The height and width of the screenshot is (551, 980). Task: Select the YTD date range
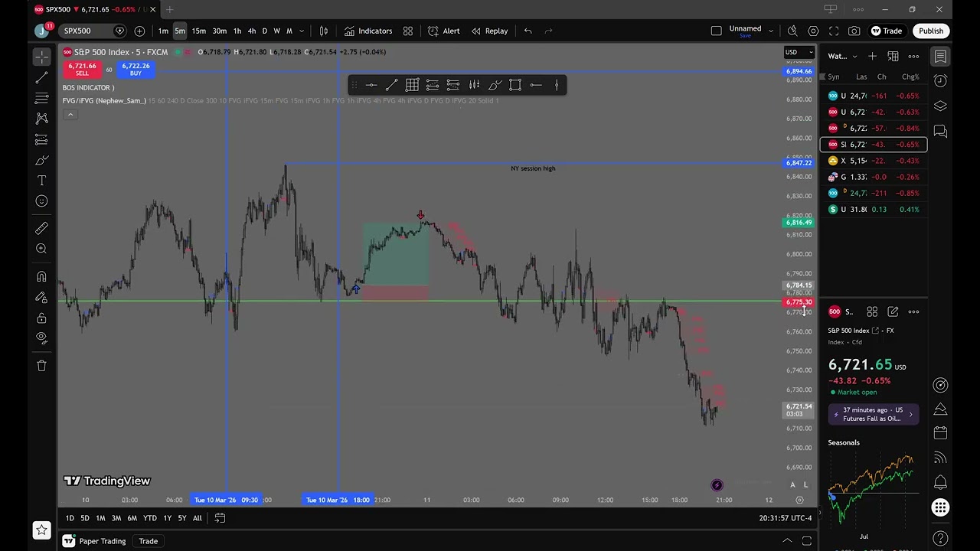tap(150, 518)
